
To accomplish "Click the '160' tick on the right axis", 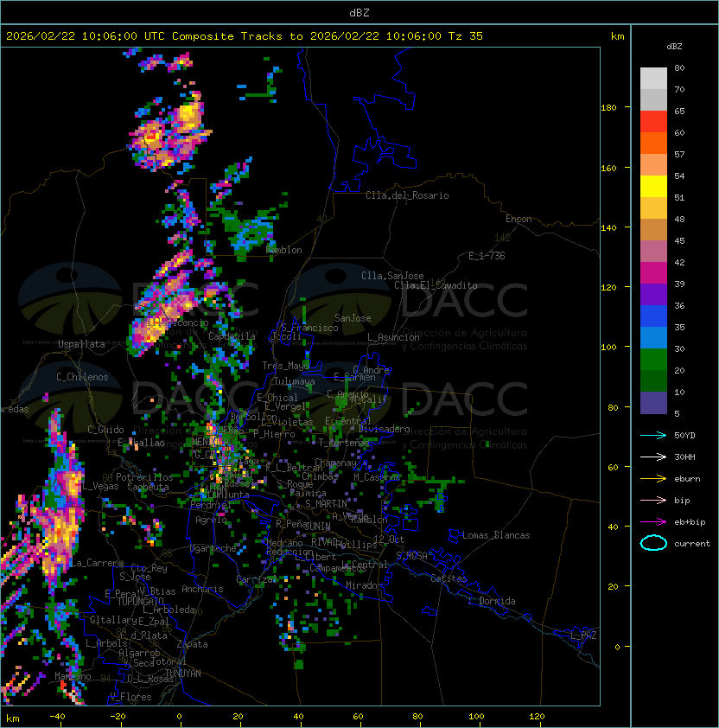I will coord(608,168).
